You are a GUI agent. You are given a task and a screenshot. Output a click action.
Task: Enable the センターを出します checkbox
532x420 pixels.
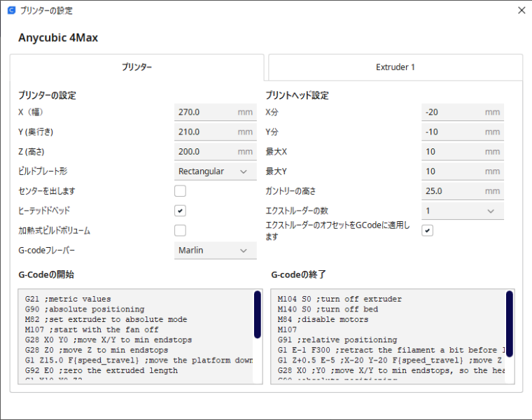coord(180,191)
